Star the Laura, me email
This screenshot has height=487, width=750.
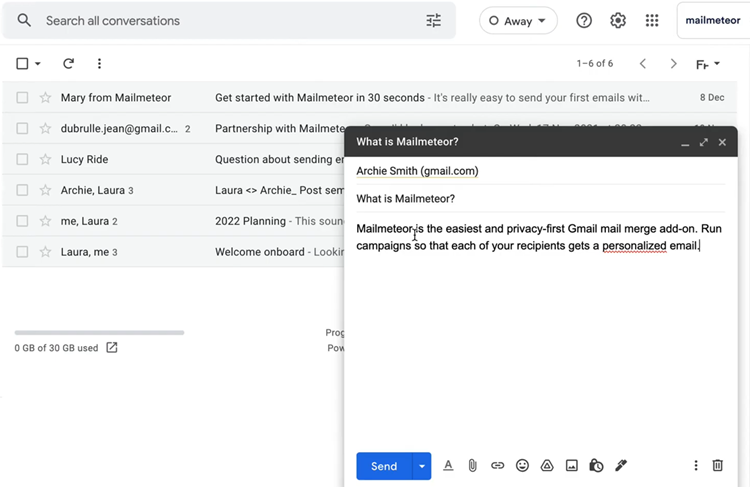(45, 252)
